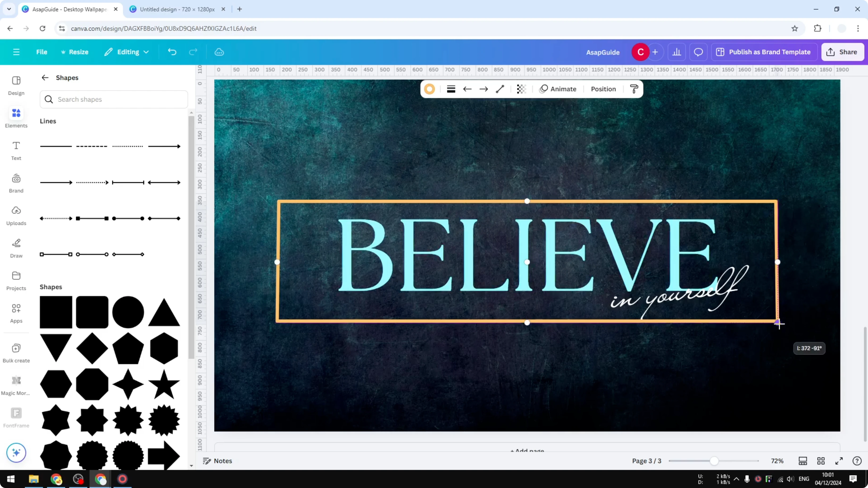
Task: Open the Canva assistant sparkle icon
Action: click(x=16, y=453)
